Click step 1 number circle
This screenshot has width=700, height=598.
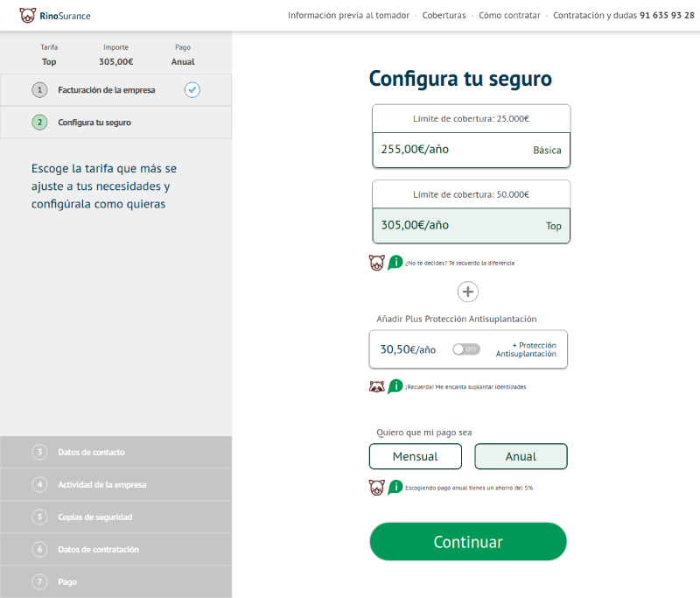39,90
